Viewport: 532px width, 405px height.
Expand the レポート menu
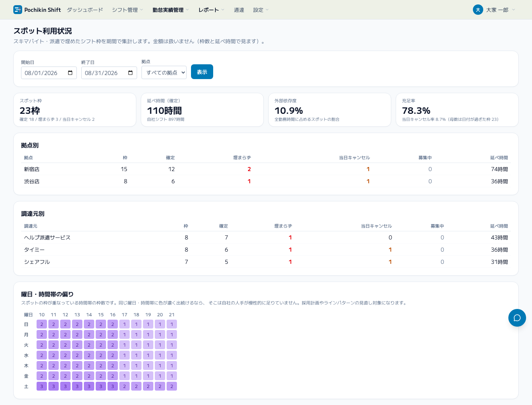point(211,10)
